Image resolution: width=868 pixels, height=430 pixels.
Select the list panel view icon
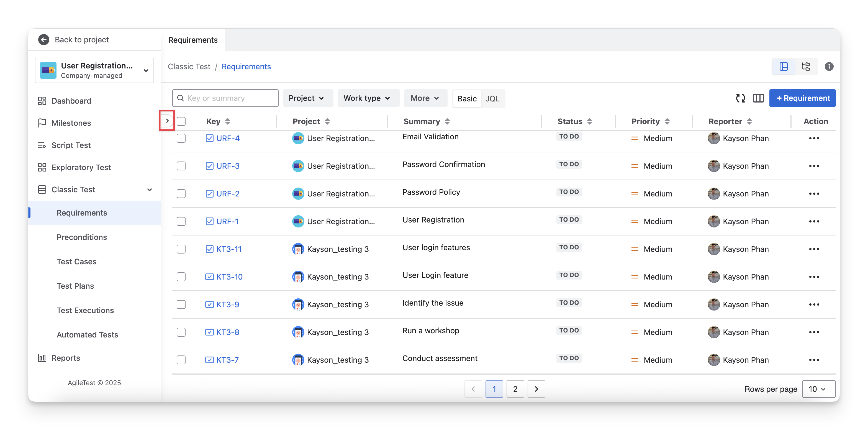[784, 66]
